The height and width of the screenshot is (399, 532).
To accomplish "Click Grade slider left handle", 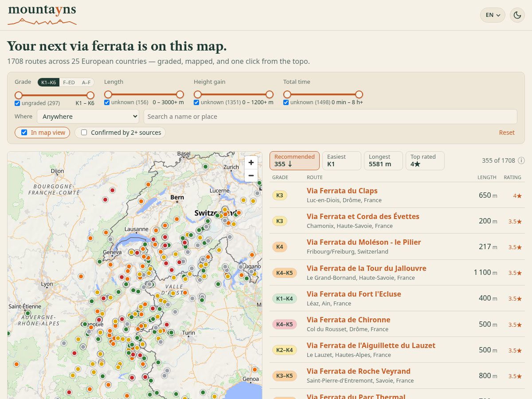I will coord(19,95).
